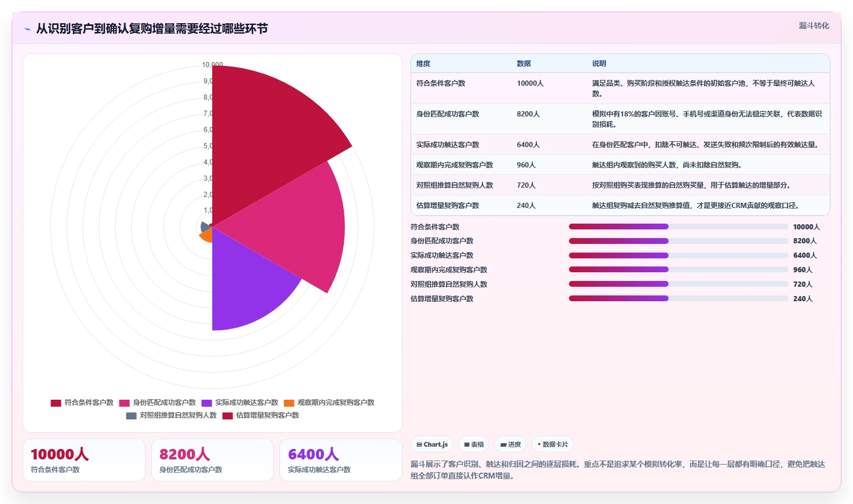The height and width of the screenshot is (504, 853).
Task: Click the 240人 value beside progress bar
Action: tap(803, 299)
